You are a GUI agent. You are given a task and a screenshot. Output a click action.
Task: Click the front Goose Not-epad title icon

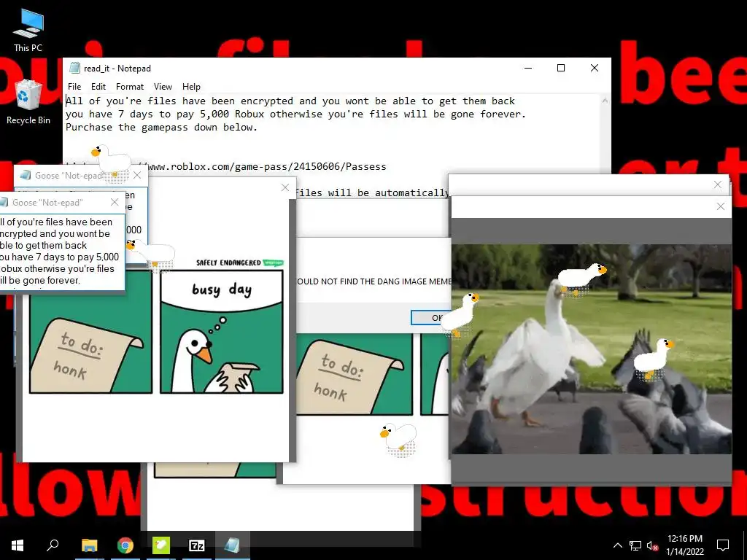point(4,203)
